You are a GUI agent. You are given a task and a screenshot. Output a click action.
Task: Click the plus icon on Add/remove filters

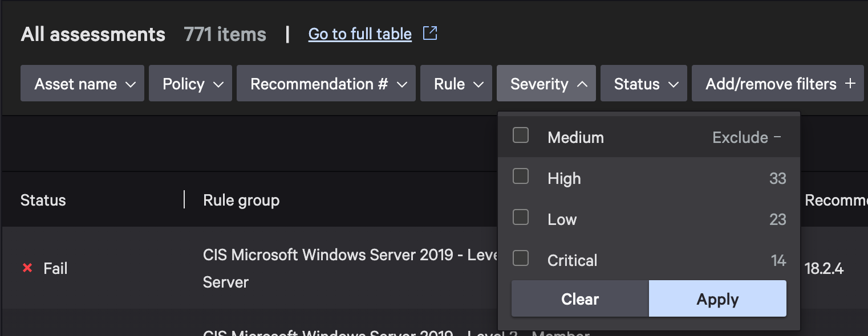850,84
